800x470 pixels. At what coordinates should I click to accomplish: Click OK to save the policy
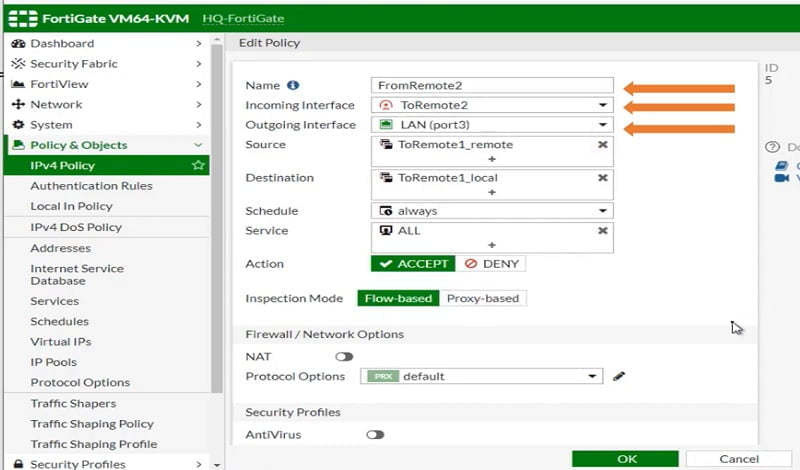click(626, 459)
